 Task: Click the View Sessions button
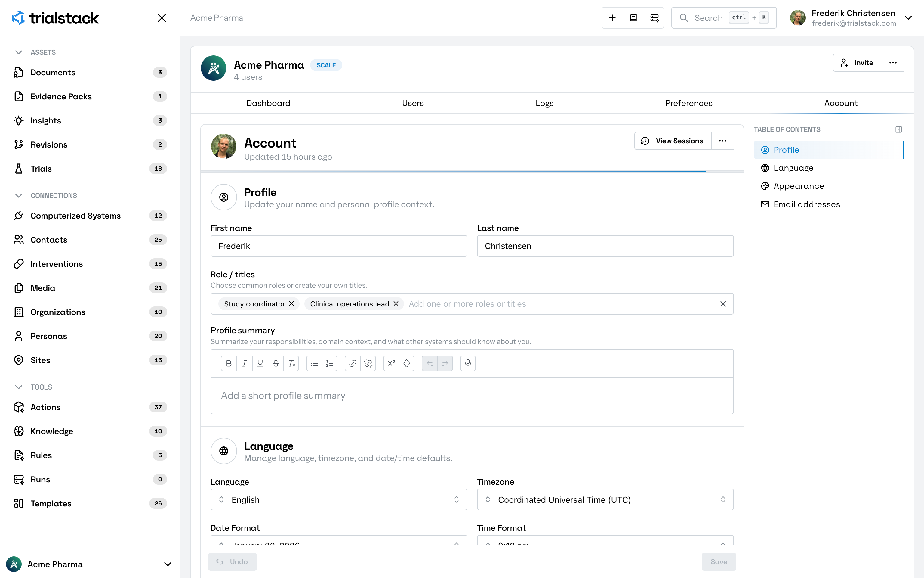673,141
